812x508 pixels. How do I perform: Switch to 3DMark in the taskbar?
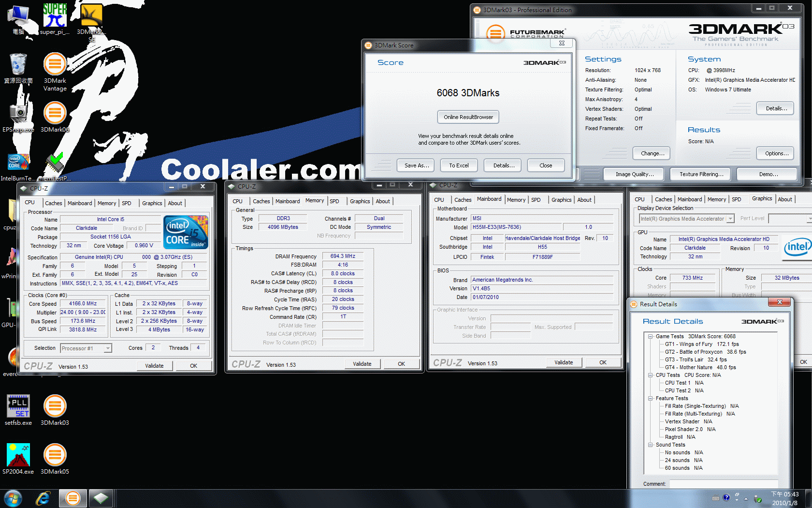[73, 498]
